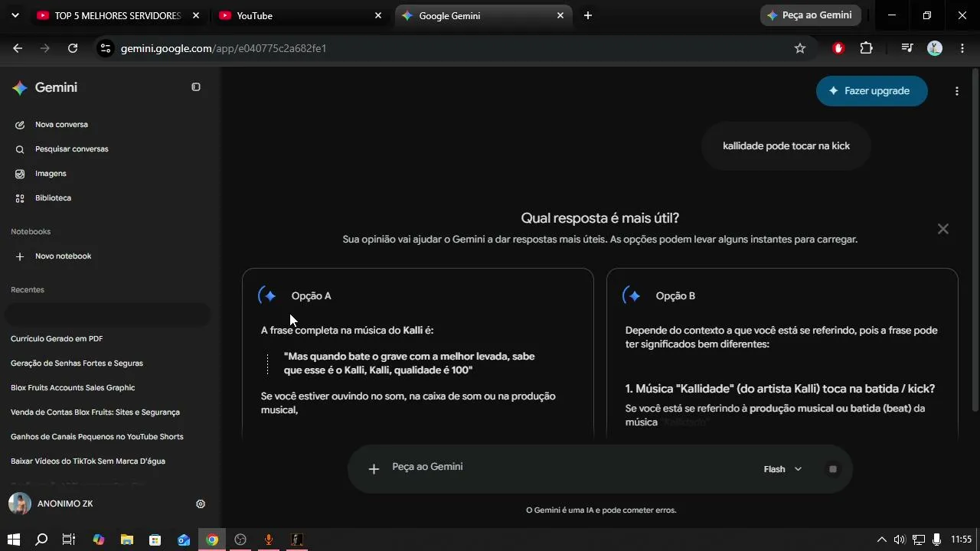Image resolution: width=980 pixels, height=551 pixels.
Task: Open Pesquisar conversas search
Action: (x=72, y=149)
